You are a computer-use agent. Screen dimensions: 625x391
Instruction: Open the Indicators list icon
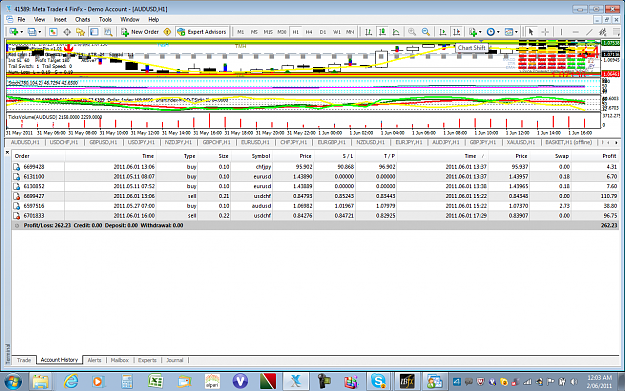pos(473,32)
